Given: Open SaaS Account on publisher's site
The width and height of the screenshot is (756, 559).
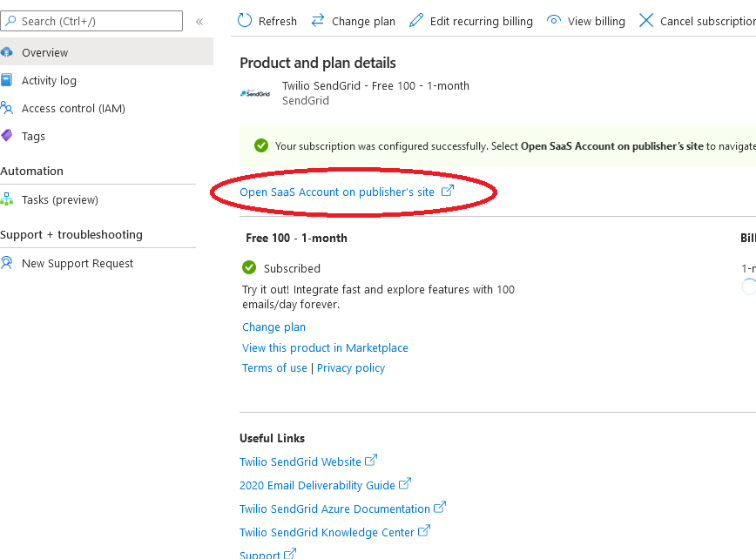Looking at the screenshot, I should click(337, 192).
